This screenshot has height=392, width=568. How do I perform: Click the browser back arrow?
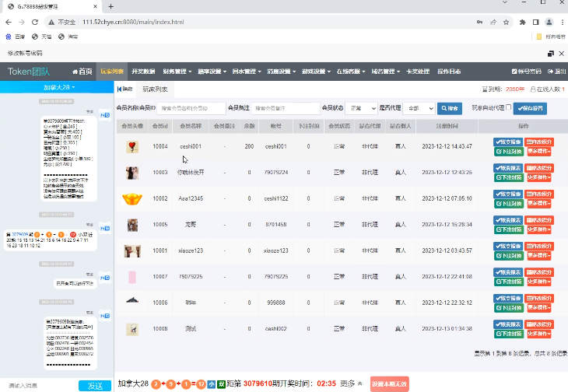pos(9,22)
